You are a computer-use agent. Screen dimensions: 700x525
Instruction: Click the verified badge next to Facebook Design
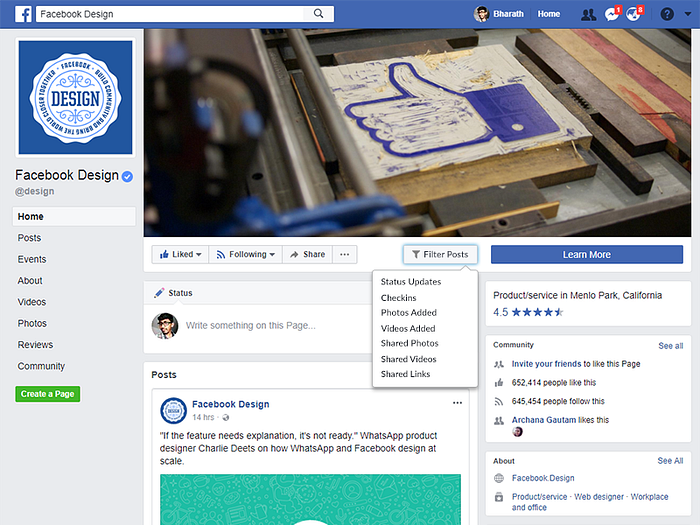click(x=127, y=177)
